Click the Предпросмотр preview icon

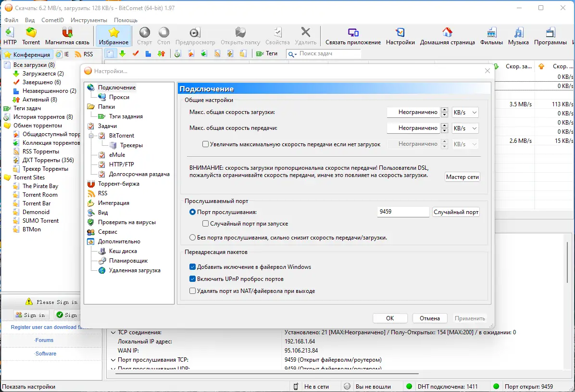(x=195, y=36)
